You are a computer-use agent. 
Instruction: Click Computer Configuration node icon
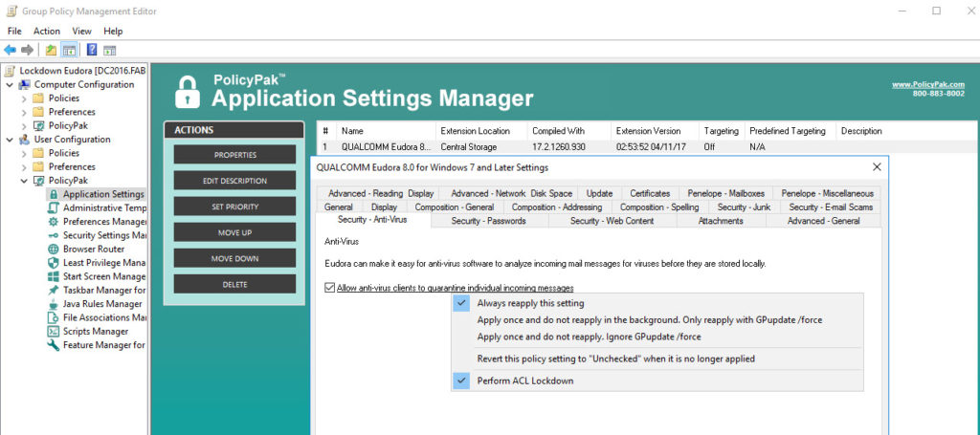(x=24, y=84)
